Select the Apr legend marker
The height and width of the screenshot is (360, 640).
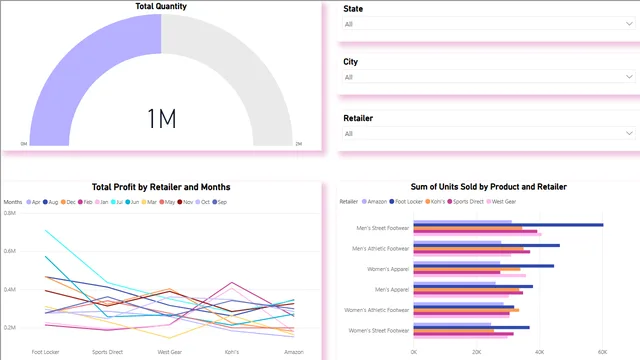29,202
